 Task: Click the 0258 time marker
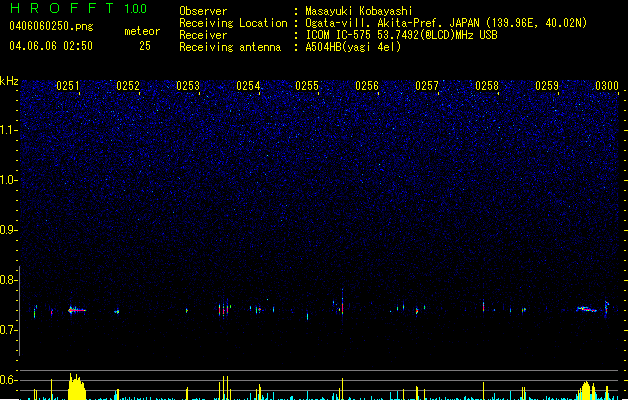tap(487, 85)
